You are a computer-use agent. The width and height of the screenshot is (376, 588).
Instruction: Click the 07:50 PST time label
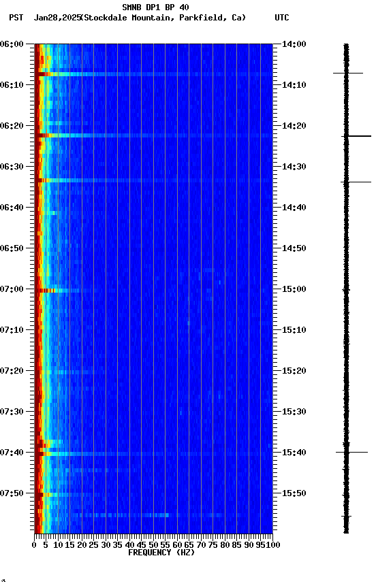tap(12, 493)
